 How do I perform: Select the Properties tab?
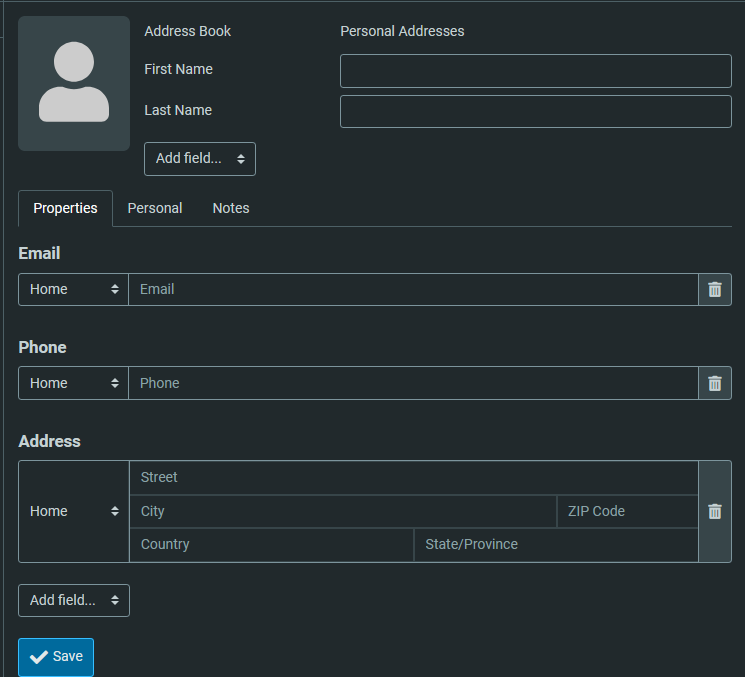(x=65, y=208)
